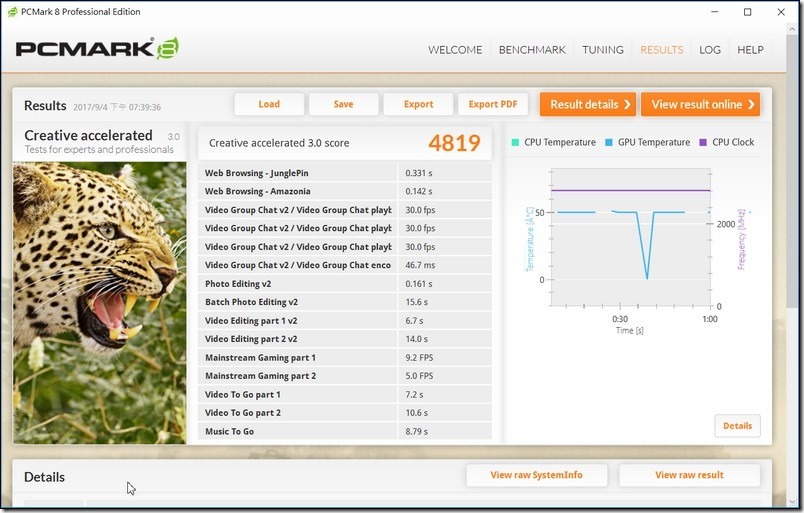The height and width of the screenshot is (513, 804).
Task: Click the 4819 score value
Action: 454,143
